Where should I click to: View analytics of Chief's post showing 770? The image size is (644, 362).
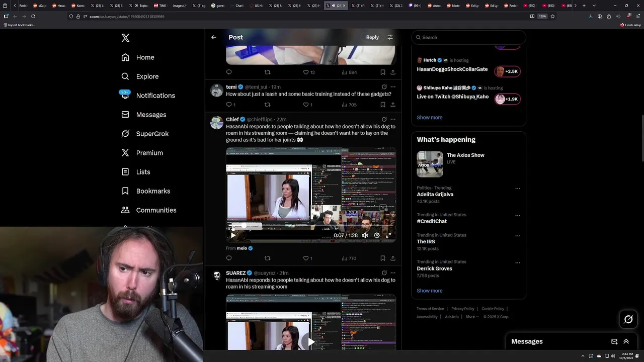tap(349, 258)
